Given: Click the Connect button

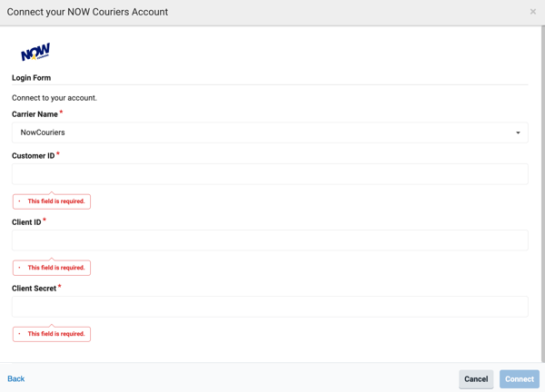Looking at the screenshot, I should [x=520, y=379].
